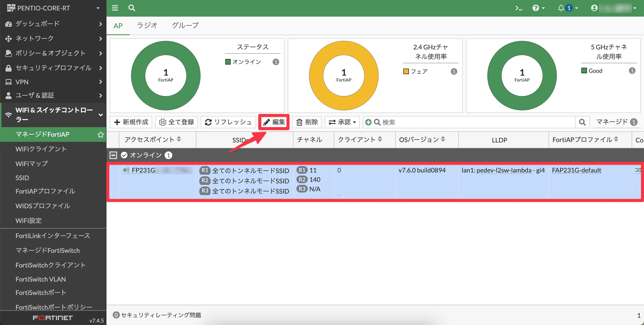Open WiFiクライアント page
This screenshot has height=325, width=644.
[41, 149]
